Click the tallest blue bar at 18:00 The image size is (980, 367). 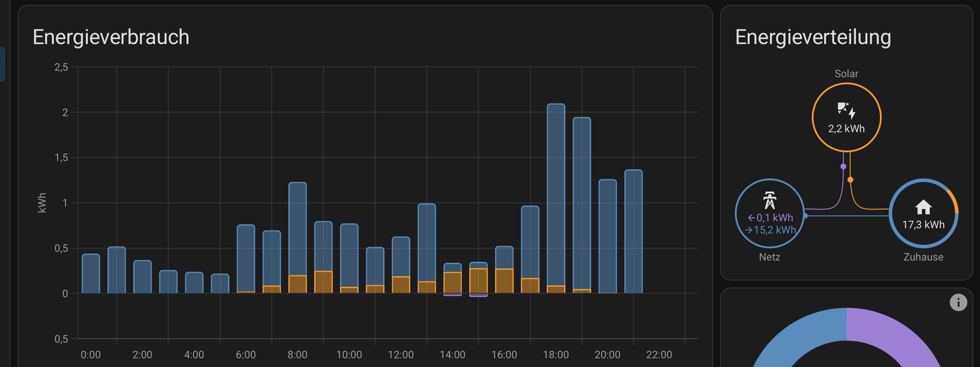556,194
